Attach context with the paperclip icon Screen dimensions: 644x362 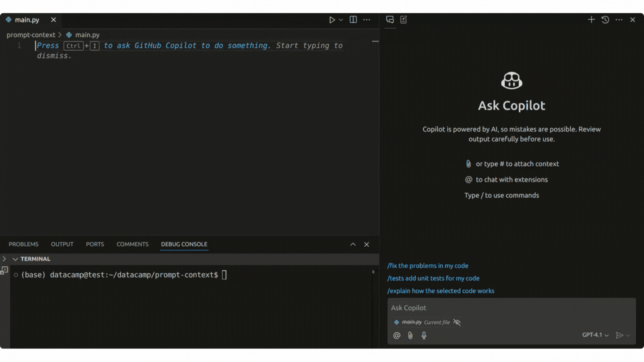click(x=410, y=335)
